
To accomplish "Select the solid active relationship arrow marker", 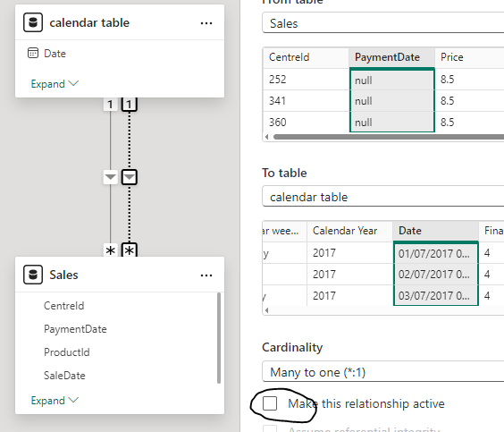I will tap(110, 177).
